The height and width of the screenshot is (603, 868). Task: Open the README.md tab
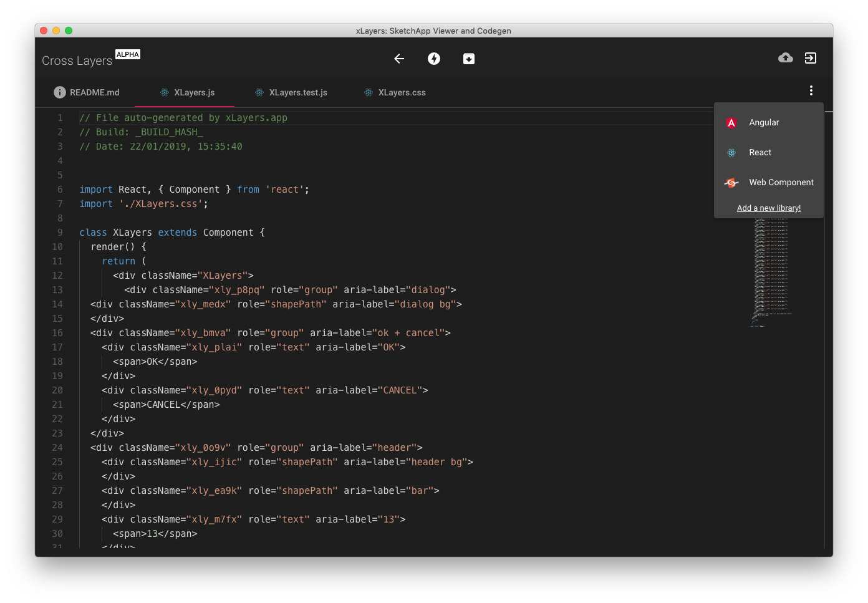point(86,92)
